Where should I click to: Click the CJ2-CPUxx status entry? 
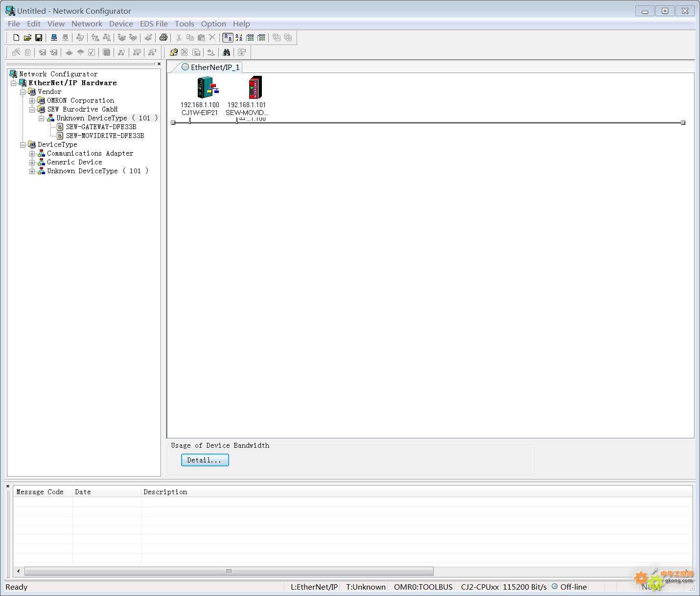480,587
